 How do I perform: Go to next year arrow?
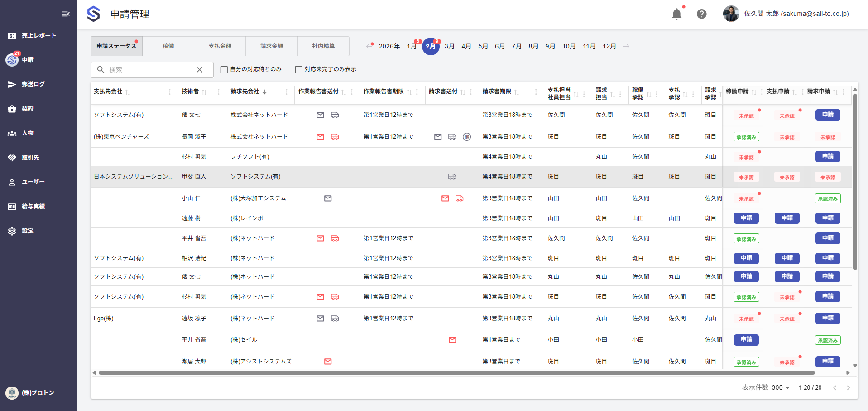click(626, 46)
